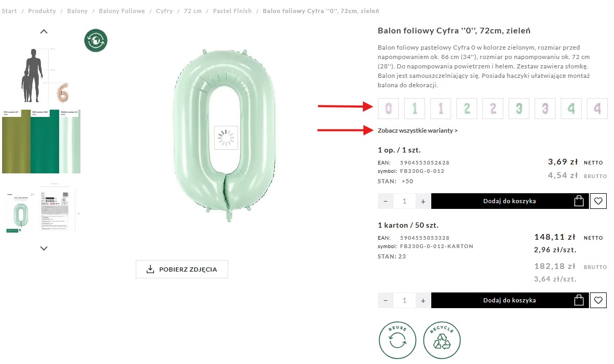Choose the green digit 2 variant
Image resolution: width=614 pixels, height=364 pixels.
(x=466, y=109)
